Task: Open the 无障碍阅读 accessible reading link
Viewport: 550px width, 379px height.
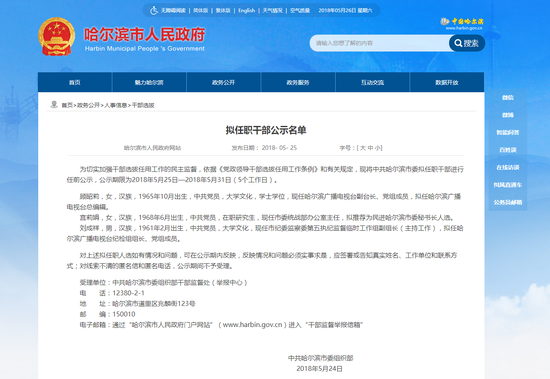Action: click(173, 11)
